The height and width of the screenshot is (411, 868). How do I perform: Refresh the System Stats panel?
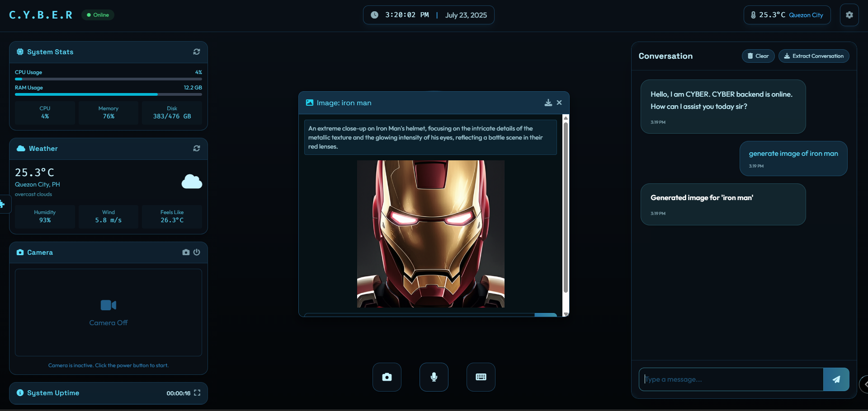[197, 52]
